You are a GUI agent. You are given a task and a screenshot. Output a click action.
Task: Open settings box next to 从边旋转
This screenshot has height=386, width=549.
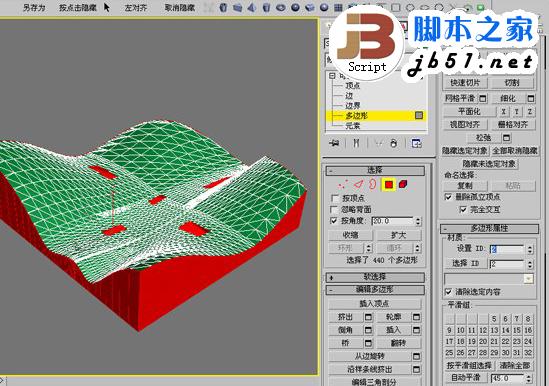(416, 356)
